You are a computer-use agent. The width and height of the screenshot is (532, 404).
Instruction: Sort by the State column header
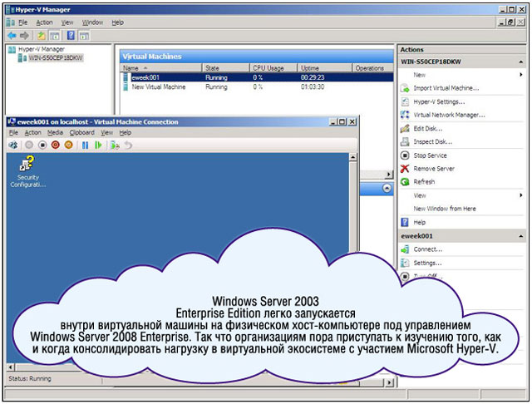(226, 68)
